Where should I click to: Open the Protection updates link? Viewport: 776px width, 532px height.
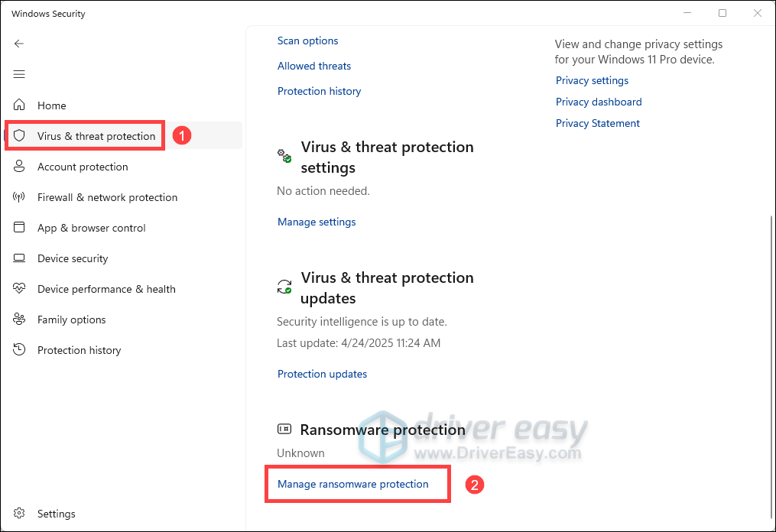click(x=322, y=374)
